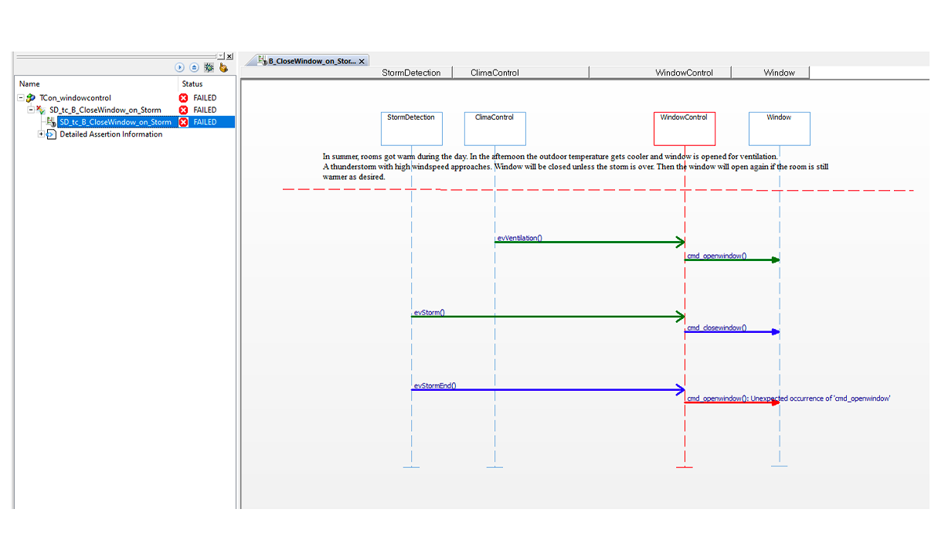This screenshot has height=560, width=938.
Task: Click the red failed icon for TCon_windowcontrol
Action: point(184,98)
